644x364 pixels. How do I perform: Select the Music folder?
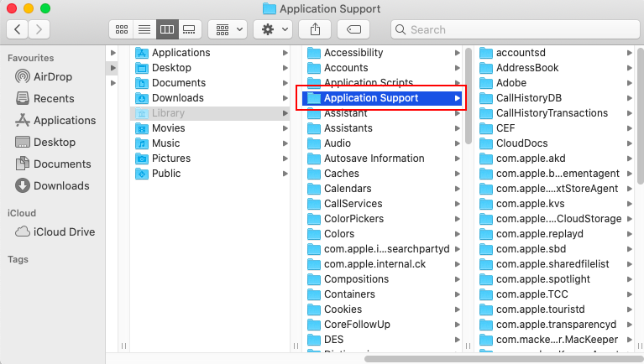[209, 143]
